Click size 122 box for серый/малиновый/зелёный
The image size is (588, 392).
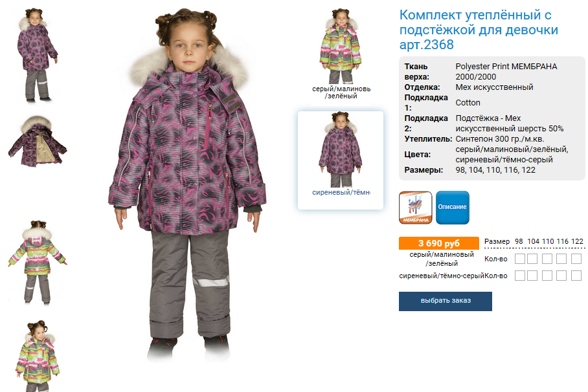click(576, 259)
